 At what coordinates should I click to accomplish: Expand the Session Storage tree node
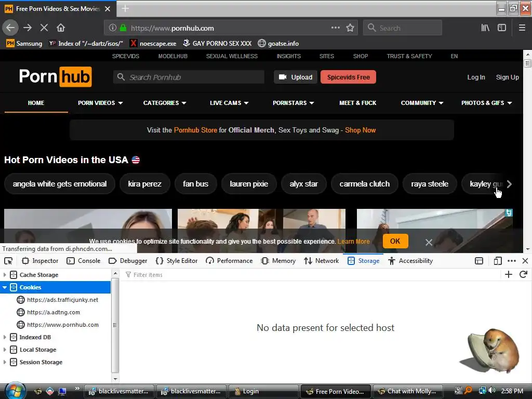click(5, 362)
